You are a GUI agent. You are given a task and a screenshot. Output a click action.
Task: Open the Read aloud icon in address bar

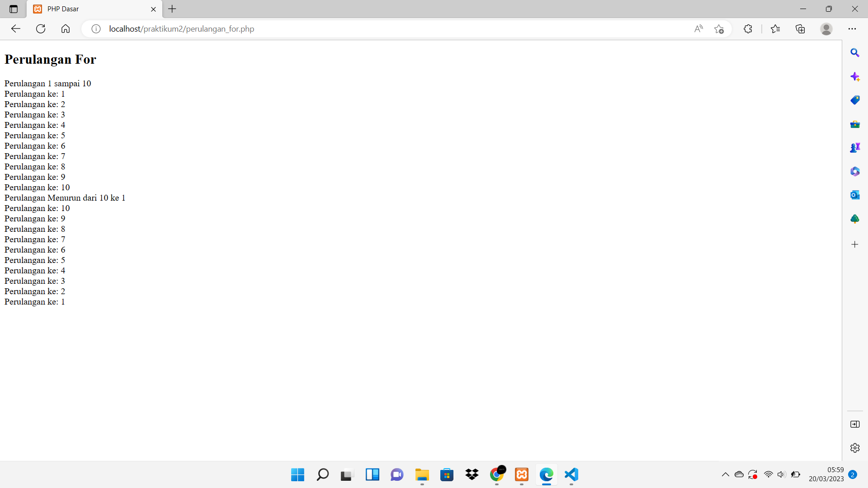click(x=698, y=29)
